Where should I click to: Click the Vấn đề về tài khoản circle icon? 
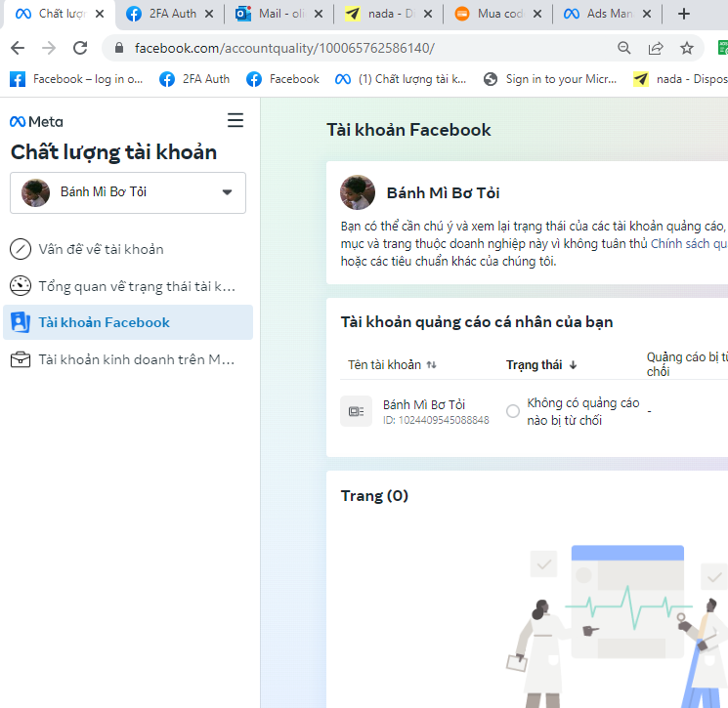pyautogui.click(x=21, y=249)
